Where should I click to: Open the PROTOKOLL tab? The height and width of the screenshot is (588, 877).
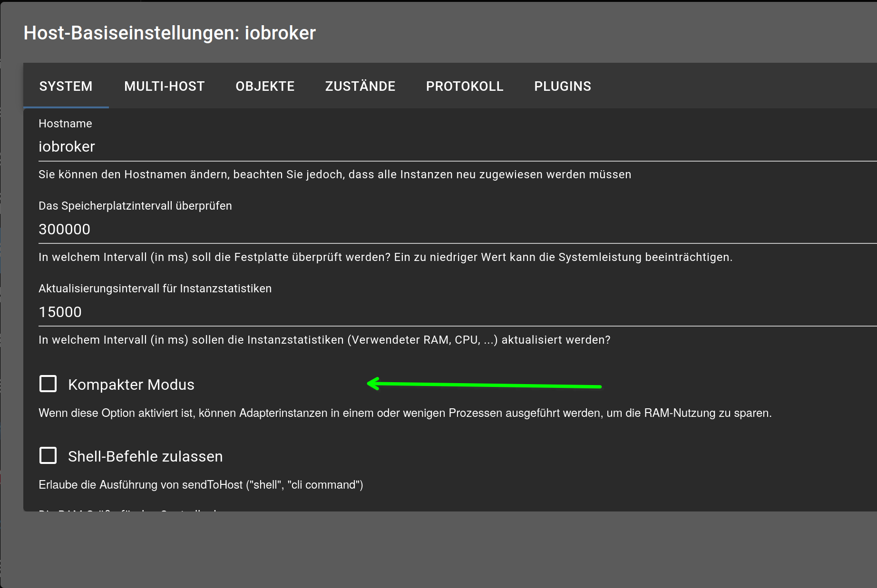(x=465, y=86)
